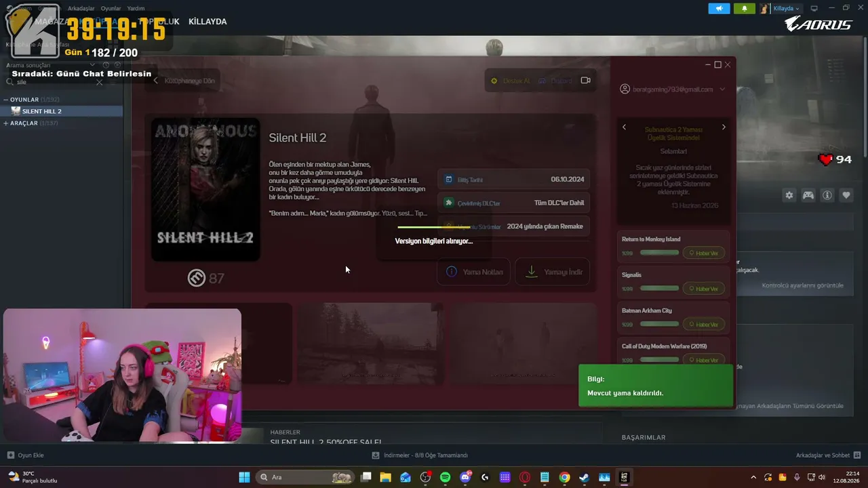Open Discord from the taskbar

click(465, 477)
